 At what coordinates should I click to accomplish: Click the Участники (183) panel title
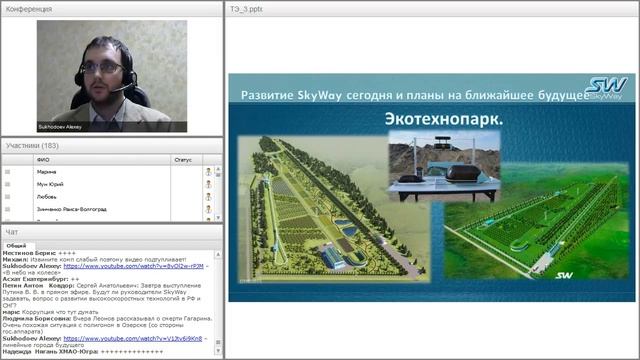coord(32,146)
